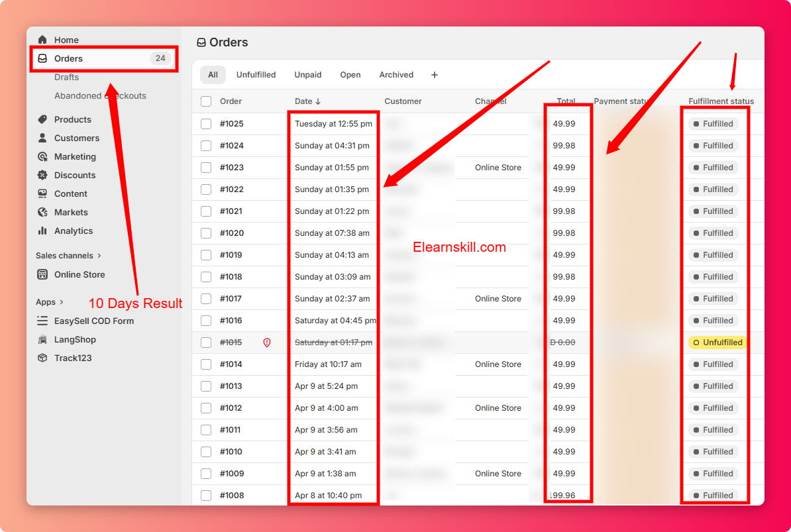This screenshot has width=791, height=532.
Task: Click the Unfulfilled status badge on #1015
Action: click(x=717, y=343)
